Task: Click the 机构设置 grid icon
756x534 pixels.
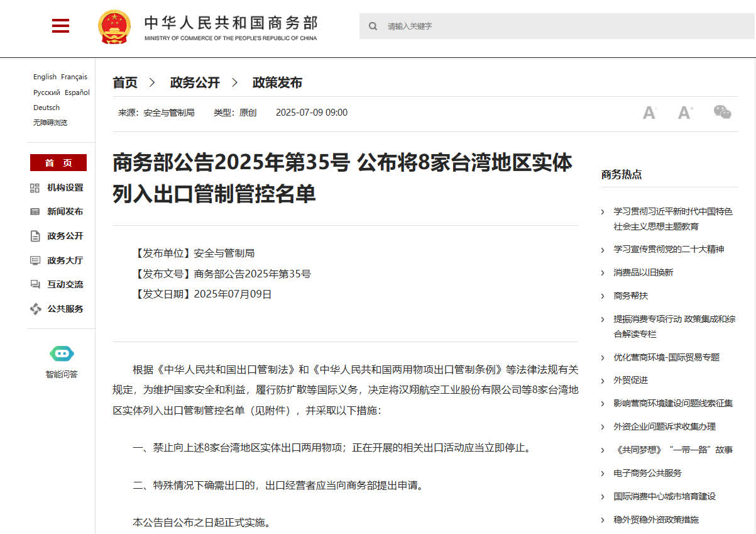Action: point(35,188)
